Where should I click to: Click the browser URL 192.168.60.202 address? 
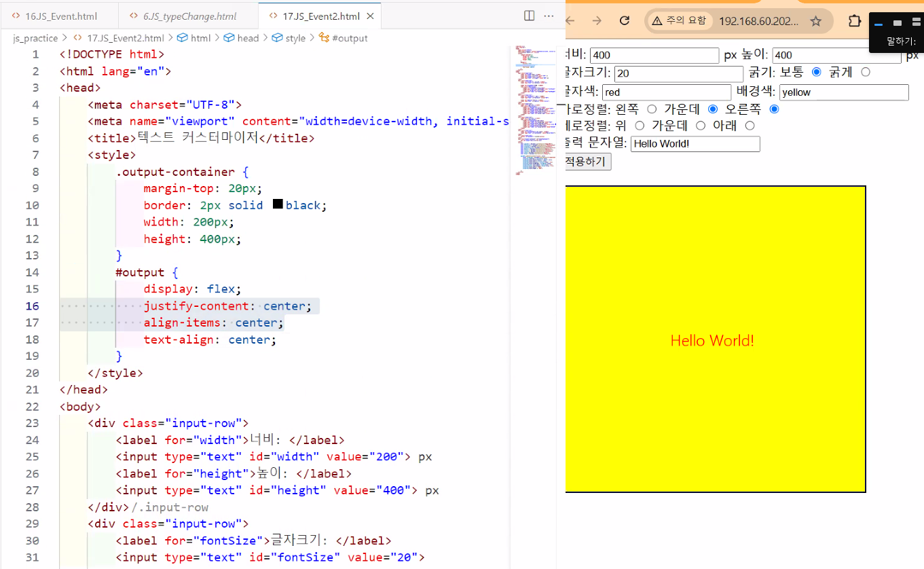point(759,21)
